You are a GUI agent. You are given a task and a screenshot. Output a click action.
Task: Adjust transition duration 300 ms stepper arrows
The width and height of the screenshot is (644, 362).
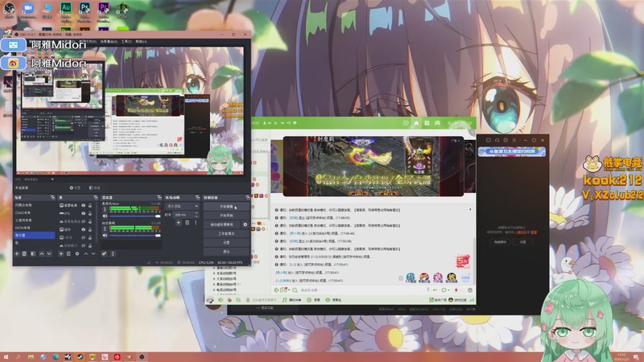click(x=196, y=215)
